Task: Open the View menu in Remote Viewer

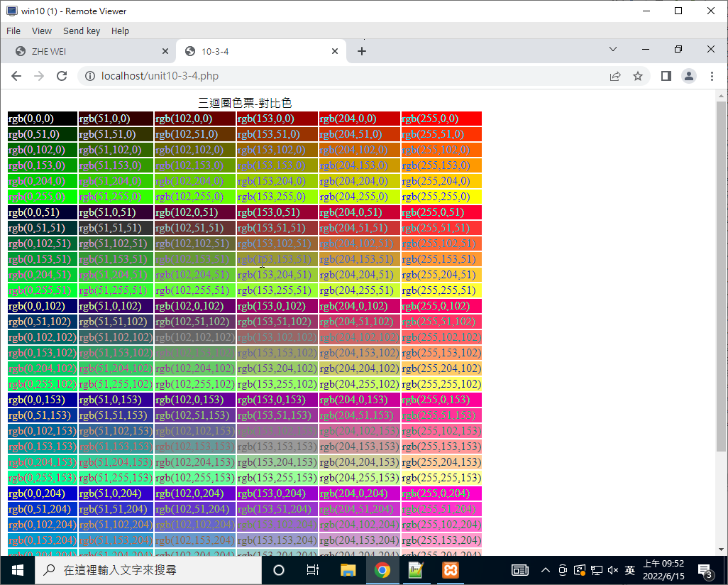Action: click(x=42, y=31)
